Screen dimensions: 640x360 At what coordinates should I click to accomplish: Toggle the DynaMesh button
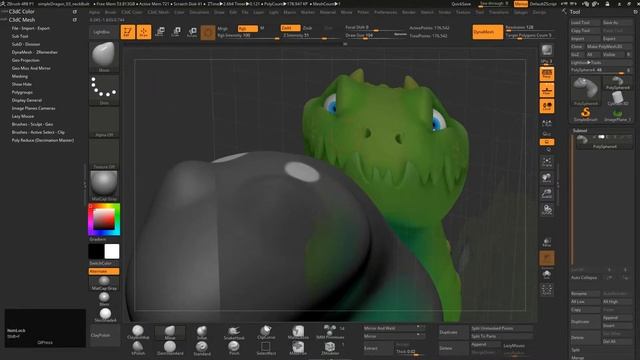coord(488,32)
